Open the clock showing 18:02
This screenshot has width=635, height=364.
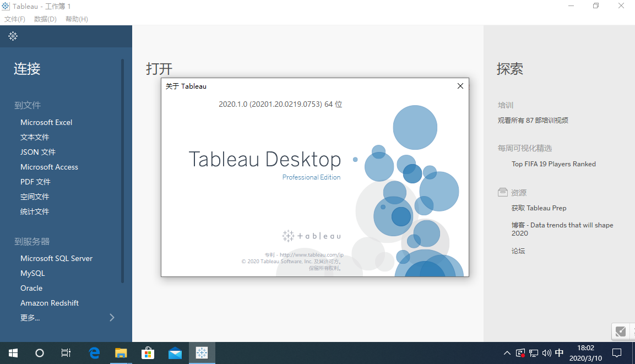click(x=585, y=353)
